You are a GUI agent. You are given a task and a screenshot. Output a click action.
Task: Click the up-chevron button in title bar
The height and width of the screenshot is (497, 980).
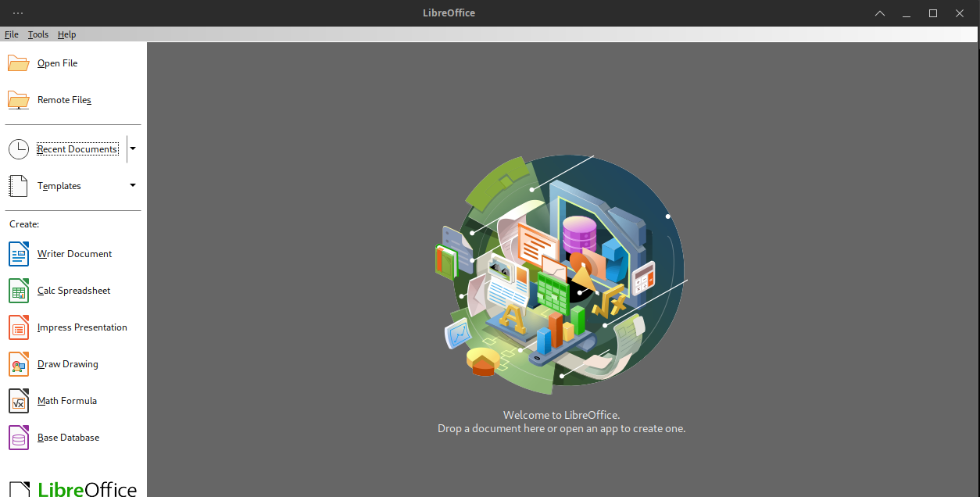(880, 13)
